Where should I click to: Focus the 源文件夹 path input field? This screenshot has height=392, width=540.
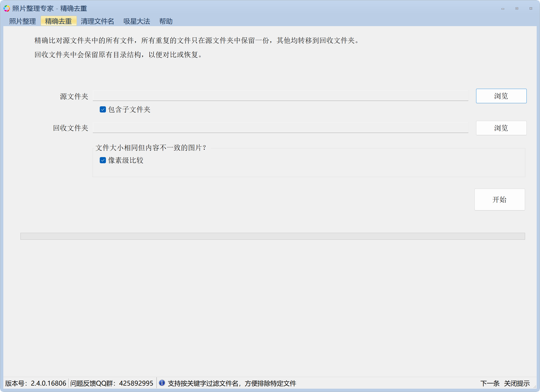[280, 96]
